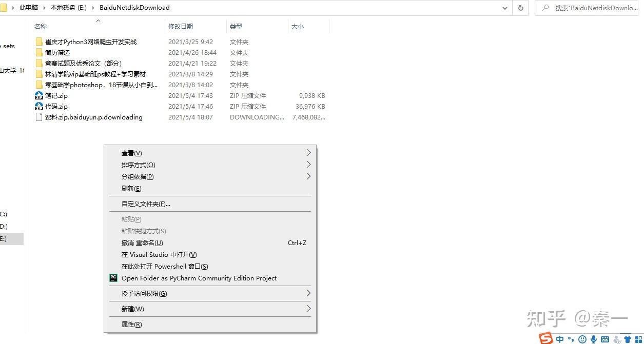
Task: Open address bar history dropdown
Action: click(x=505, y=8)
